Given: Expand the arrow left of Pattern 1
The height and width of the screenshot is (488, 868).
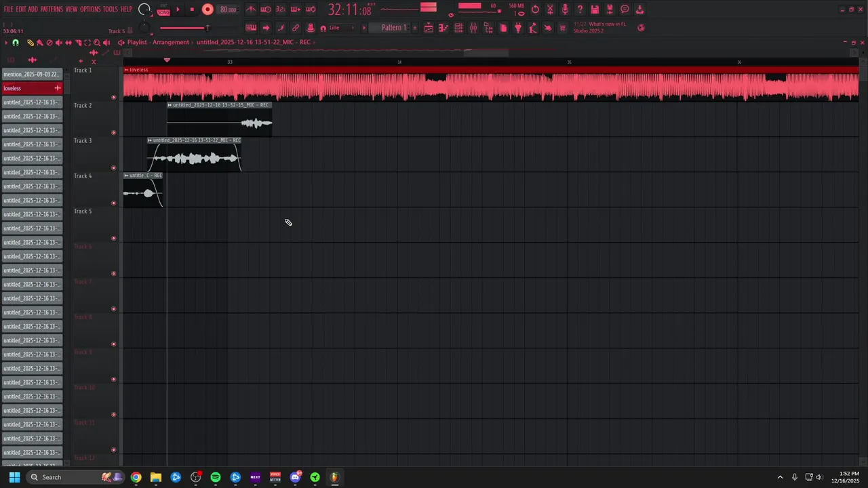Looking at the screenshot, I should [364, 28].
